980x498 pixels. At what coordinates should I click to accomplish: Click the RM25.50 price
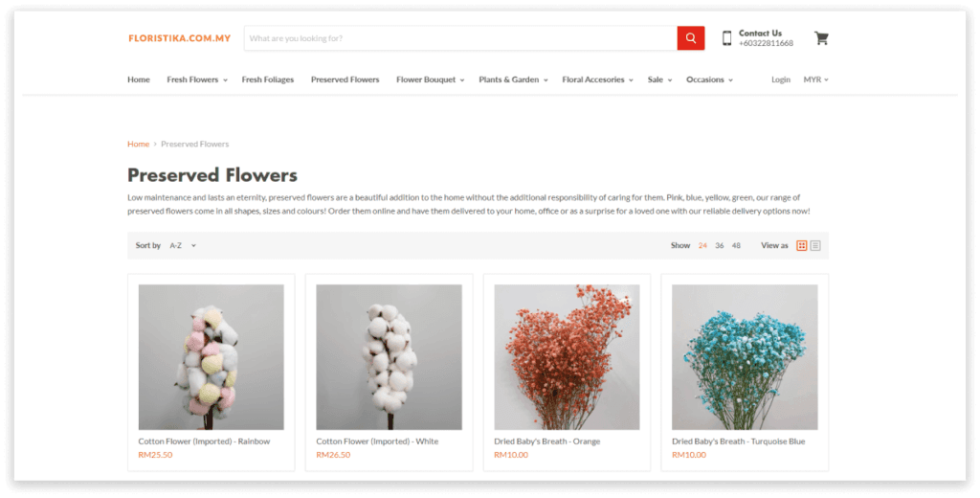point(155,455)
